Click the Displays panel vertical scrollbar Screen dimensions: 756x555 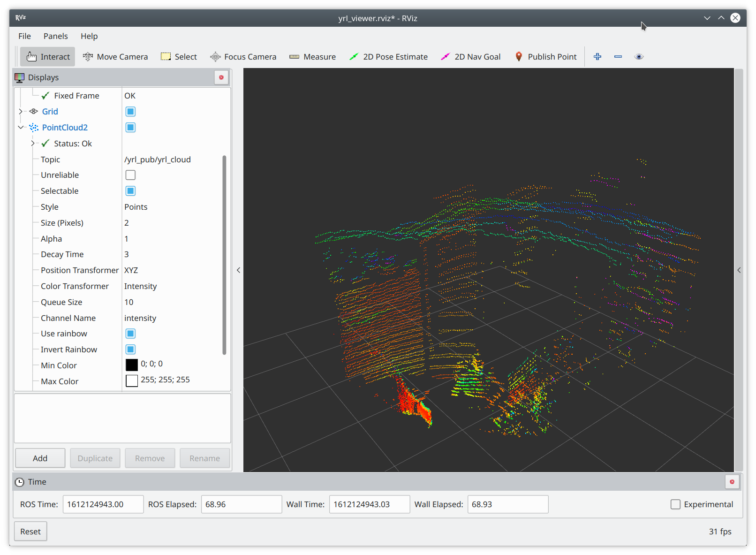224,255
